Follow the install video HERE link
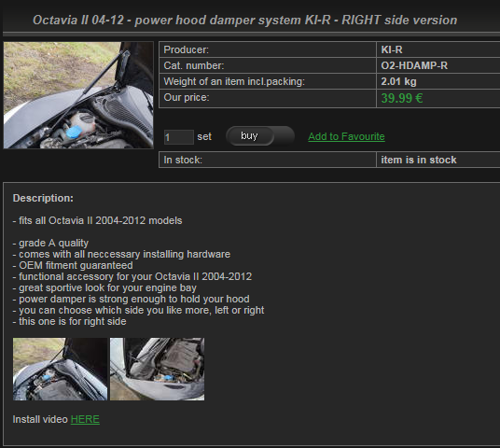Image resolution: width=500 pixels, height=448 pixels. 85,419
